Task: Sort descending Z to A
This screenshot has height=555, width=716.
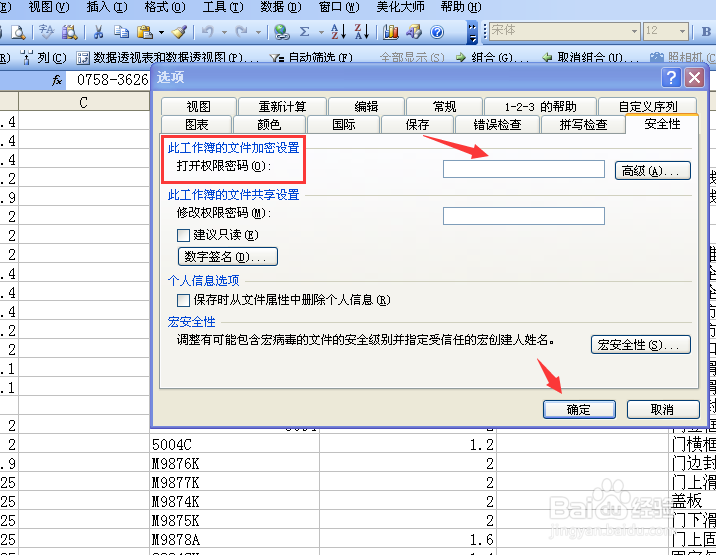Action: (361, 32)
